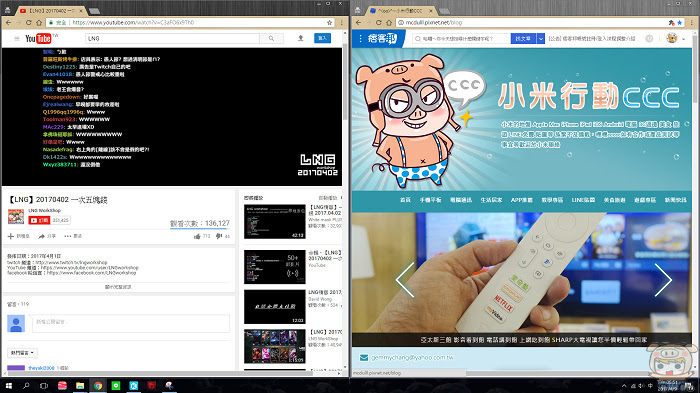Expand the comment sort order dropdown

coord(22,353)
